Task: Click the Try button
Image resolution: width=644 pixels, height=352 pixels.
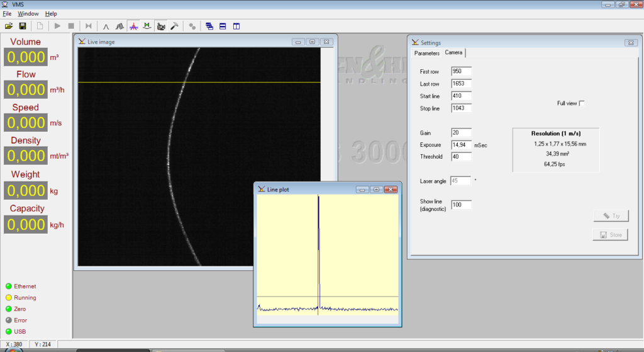Action: point(611,216)
